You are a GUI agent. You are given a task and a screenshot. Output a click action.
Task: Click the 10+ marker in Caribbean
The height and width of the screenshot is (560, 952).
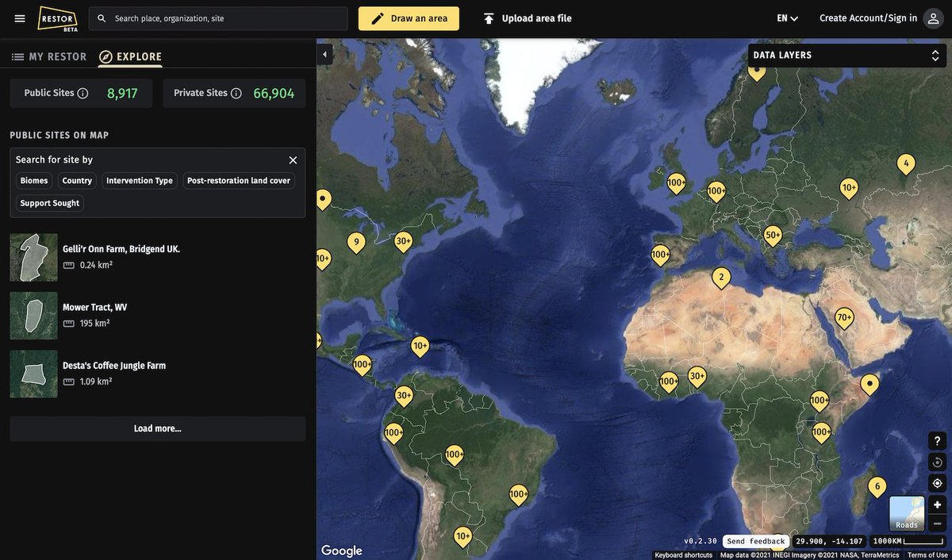click(420, 346)
